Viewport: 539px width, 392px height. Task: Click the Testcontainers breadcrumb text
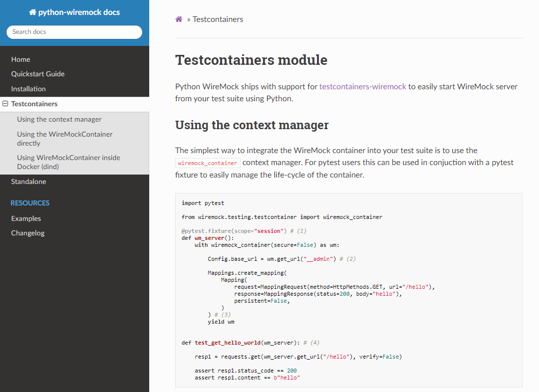tap(218, 19)
